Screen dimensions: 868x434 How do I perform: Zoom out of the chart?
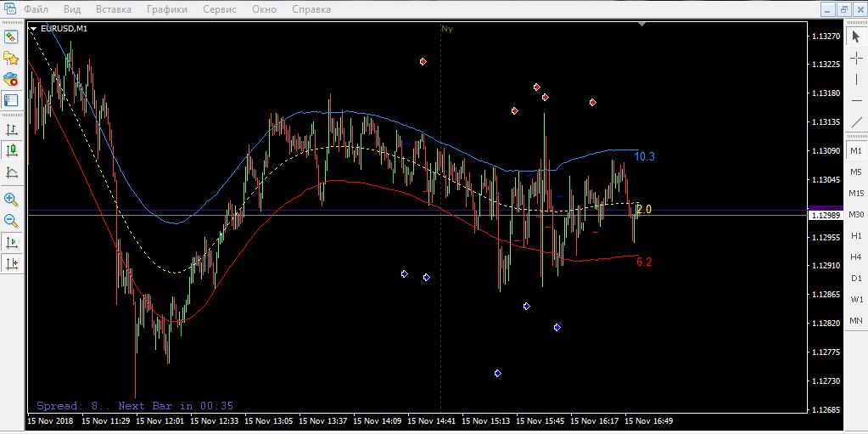click(x=11, y=221)
